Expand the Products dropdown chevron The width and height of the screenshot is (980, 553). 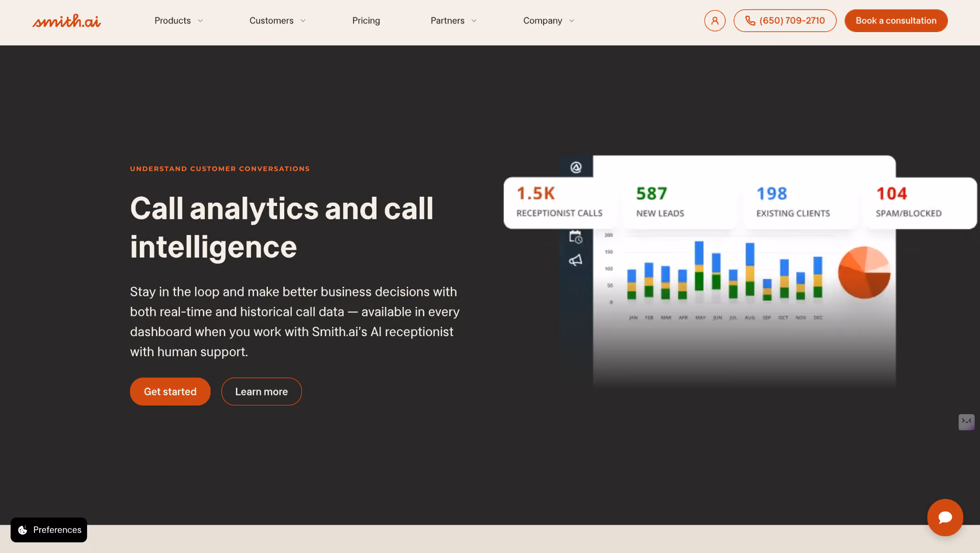(200, 21)
